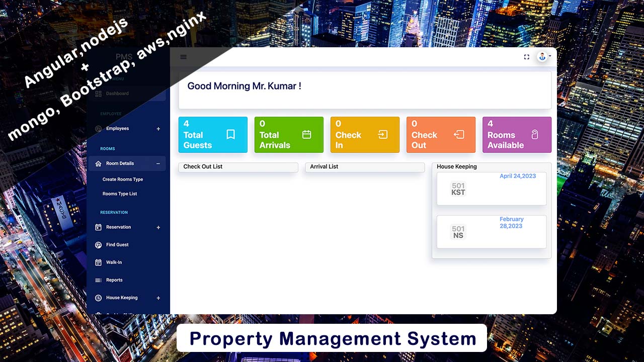Open Rooms Type List

pos(120,194)
